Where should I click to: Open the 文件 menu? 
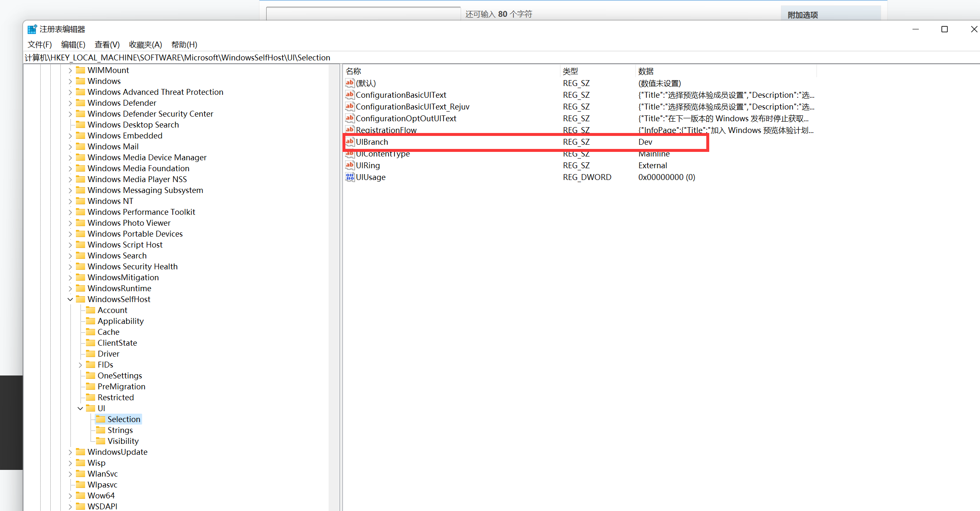coord(39,44)
